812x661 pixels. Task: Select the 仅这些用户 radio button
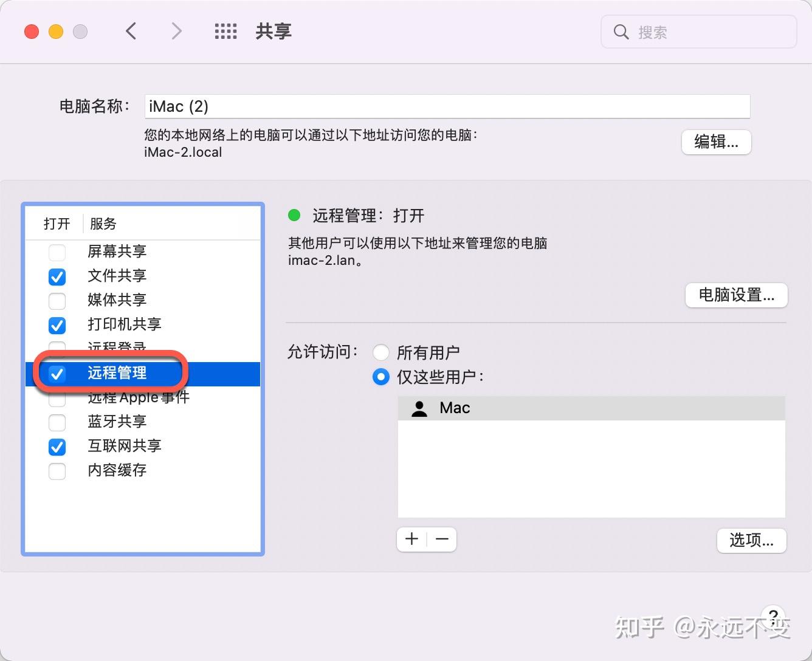click(380, 377)
